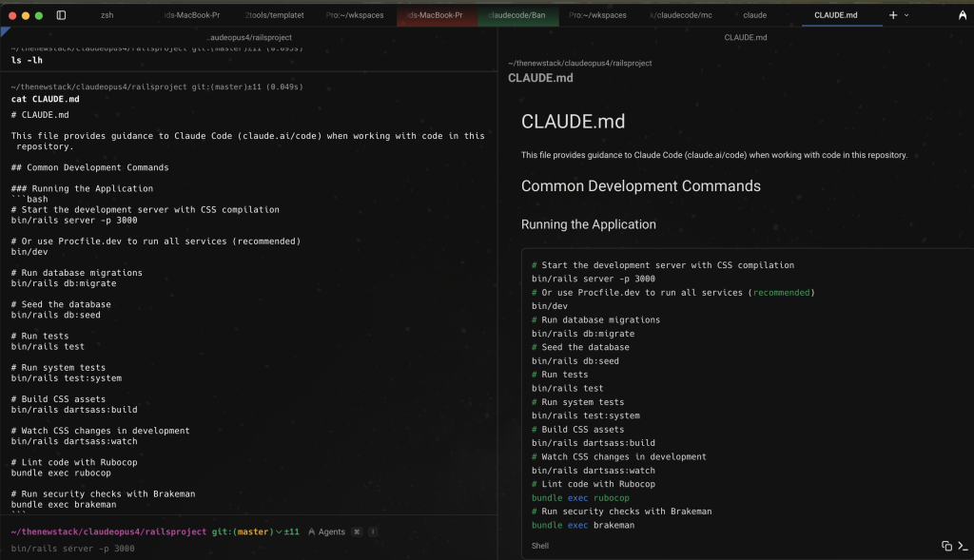Click the Agents label in the prompt

click(332, 532)
